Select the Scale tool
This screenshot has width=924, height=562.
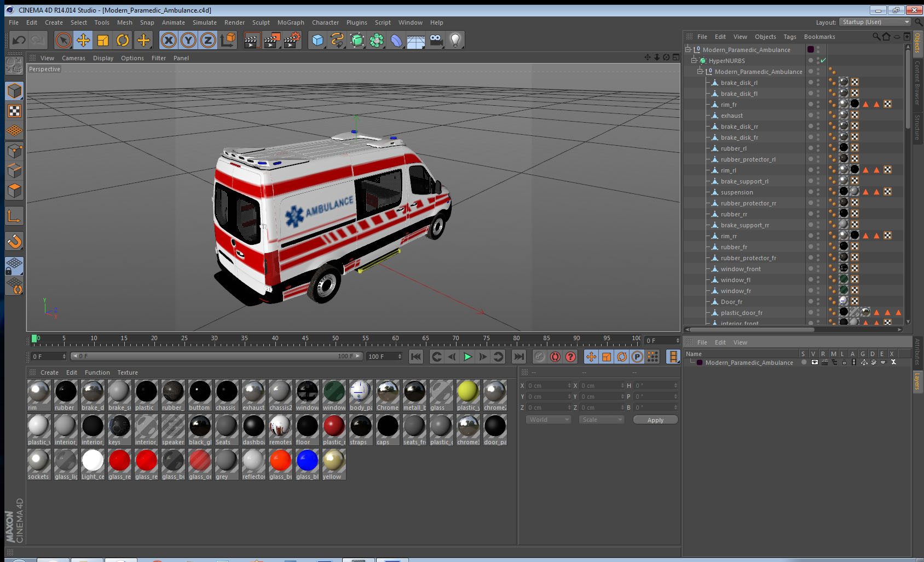[103, 40]
